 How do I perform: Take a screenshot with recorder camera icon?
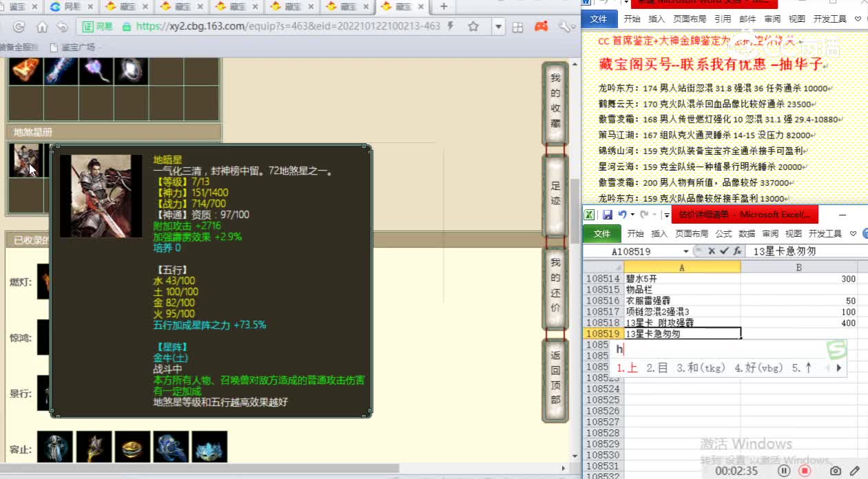click(x=835, y=471)
